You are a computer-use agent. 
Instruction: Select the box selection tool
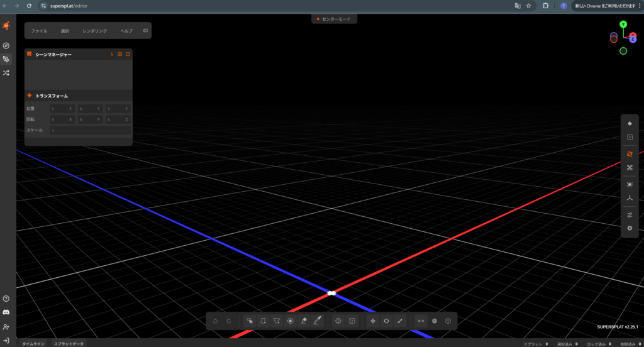(x=352, y=321)
